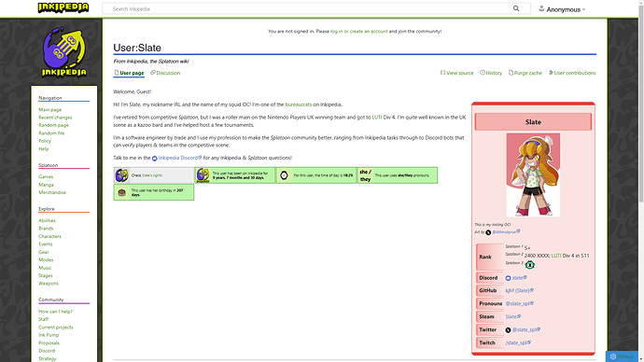
Task: Open Manga under Splatoon
Action: pos(46,185)
